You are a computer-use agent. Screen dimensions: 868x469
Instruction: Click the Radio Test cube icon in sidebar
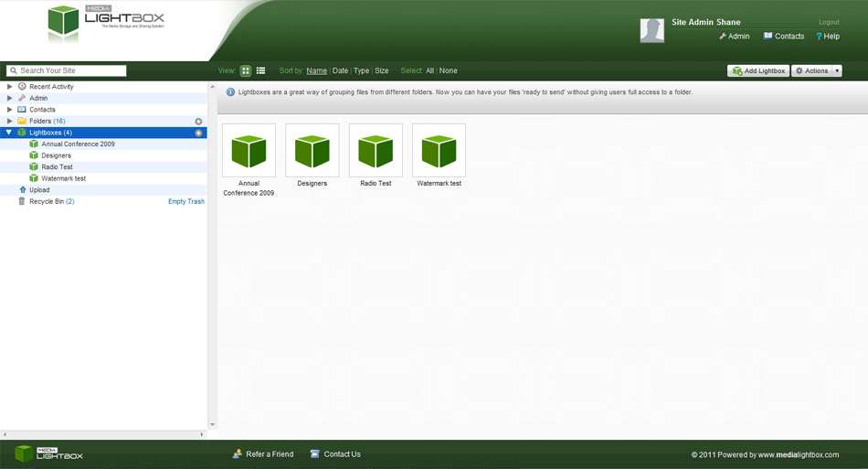coord(34,167)
